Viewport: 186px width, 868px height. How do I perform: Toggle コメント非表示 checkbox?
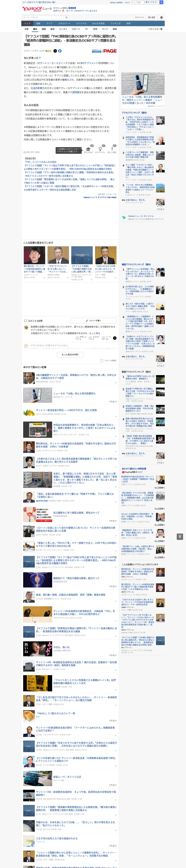click(x=102, y=361)
